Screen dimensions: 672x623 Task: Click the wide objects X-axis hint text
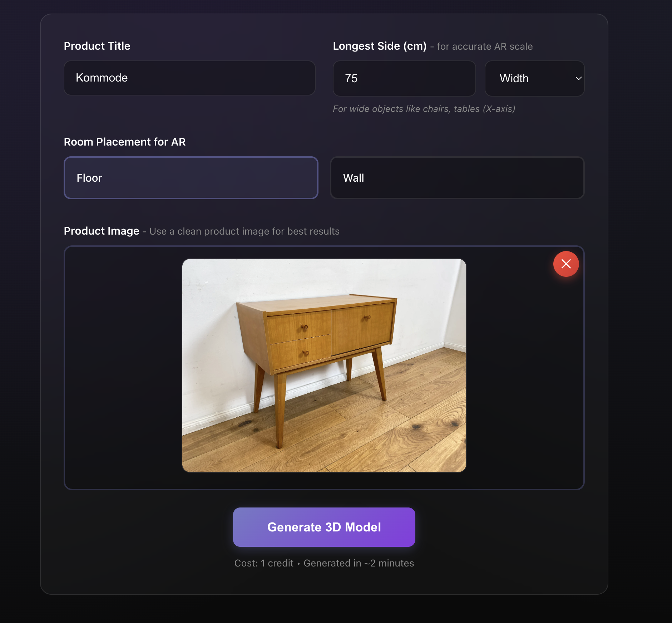[x=424, y=109]
